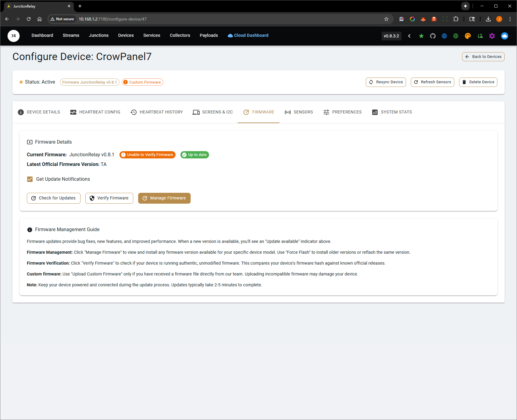
Task: Open the Junctions menu item
Action: pos(99,36)
